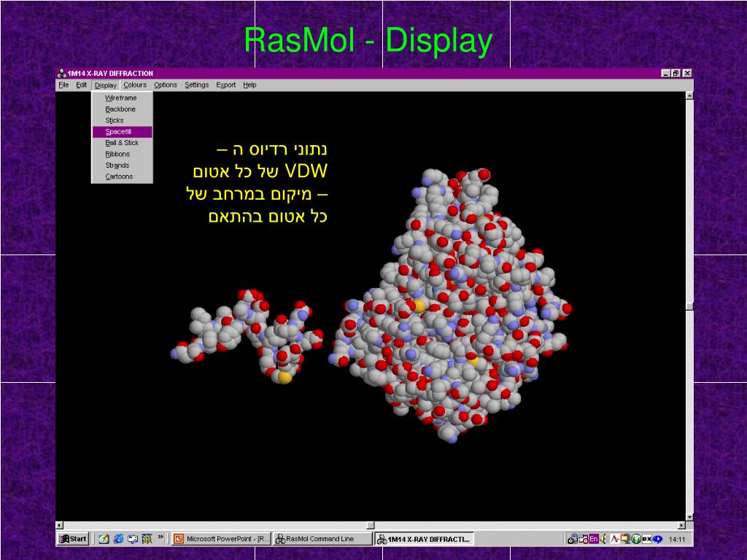Click the horizontal scrollbar right arrow

point(681,525)
